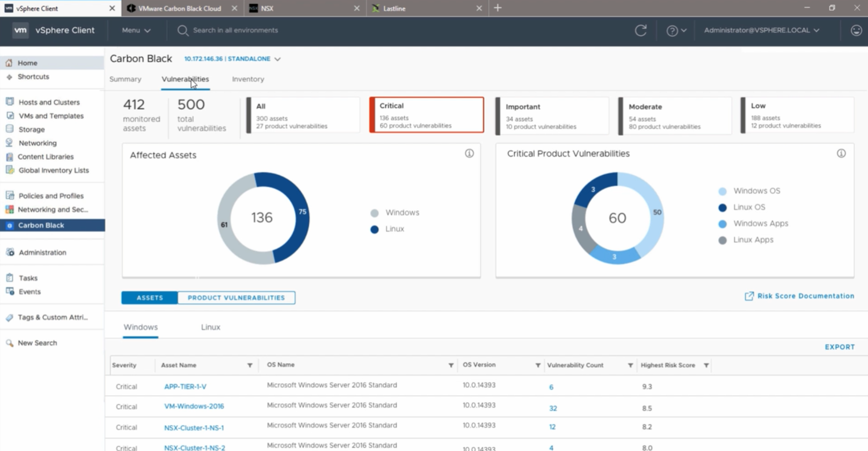Refresh the vSphere Client
This screenshot has width=868, height=451.
click(640, 30)
